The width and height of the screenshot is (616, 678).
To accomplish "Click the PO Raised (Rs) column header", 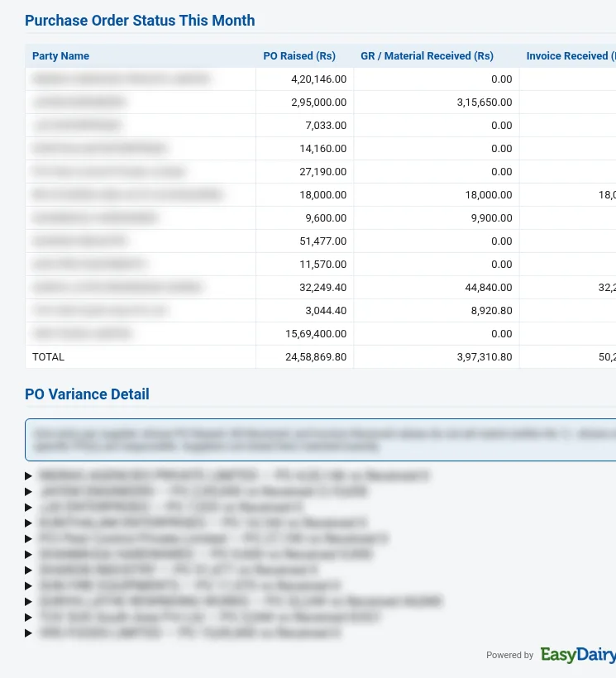I will [x=299, y=55].
